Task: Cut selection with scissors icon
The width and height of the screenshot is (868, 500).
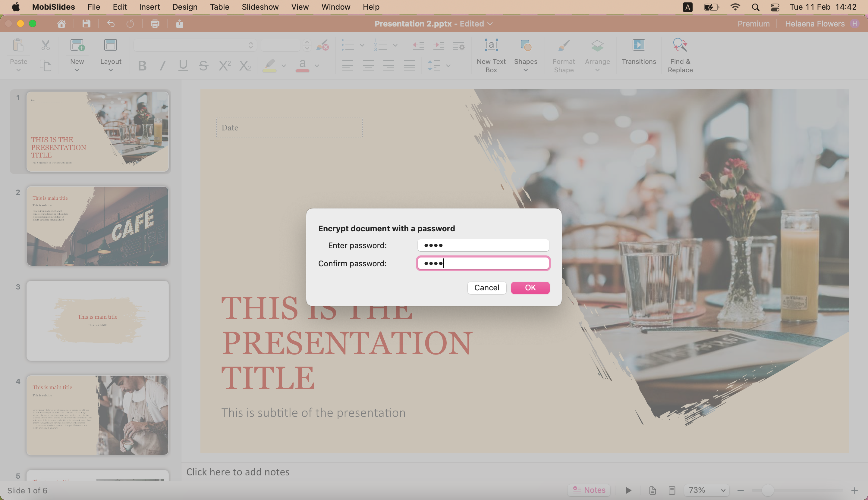Action: (45, 45)
